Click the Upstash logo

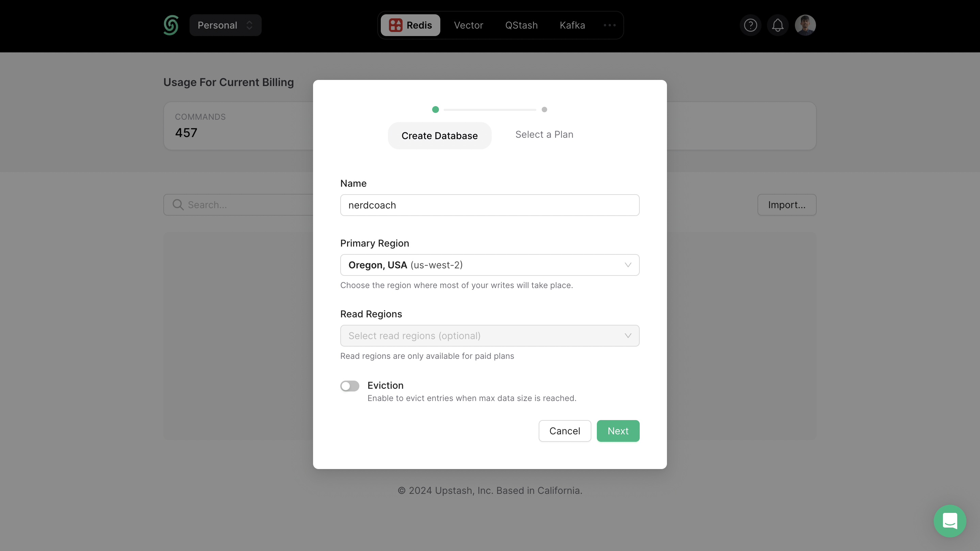coord(170,25)
